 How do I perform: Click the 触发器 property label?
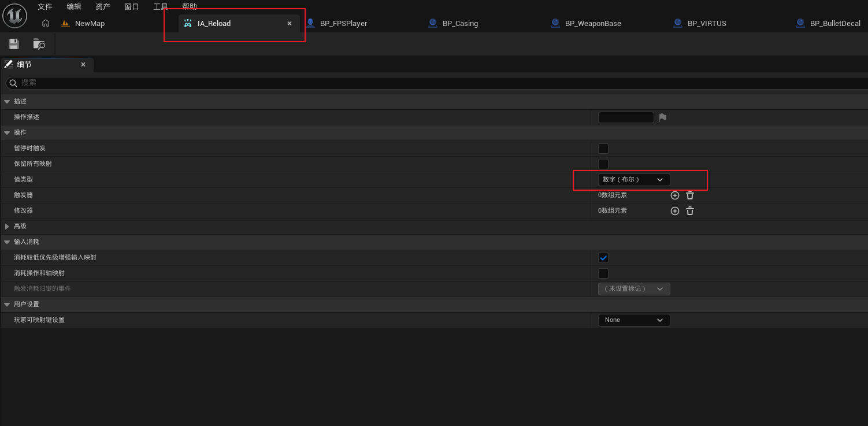24,195
